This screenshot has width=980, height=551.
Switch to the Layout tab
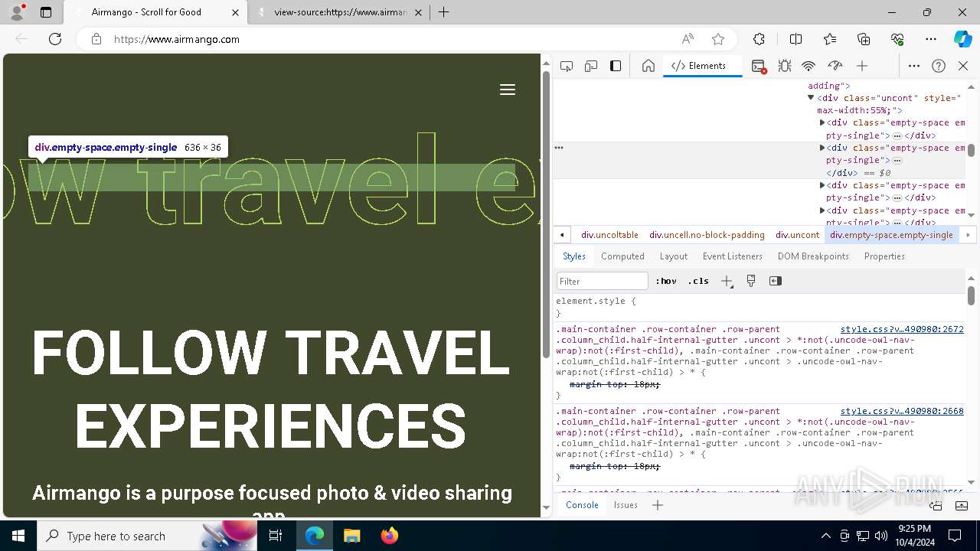(674, 256)
